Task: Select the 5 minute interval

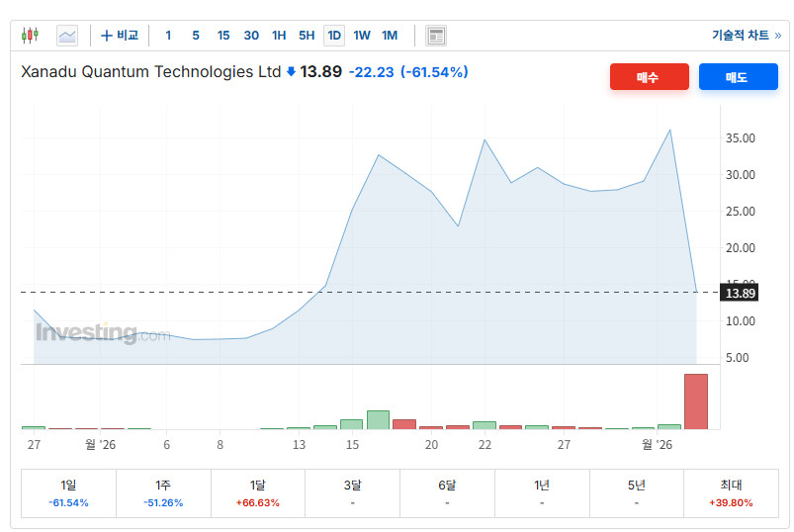Action: [196, 36]
